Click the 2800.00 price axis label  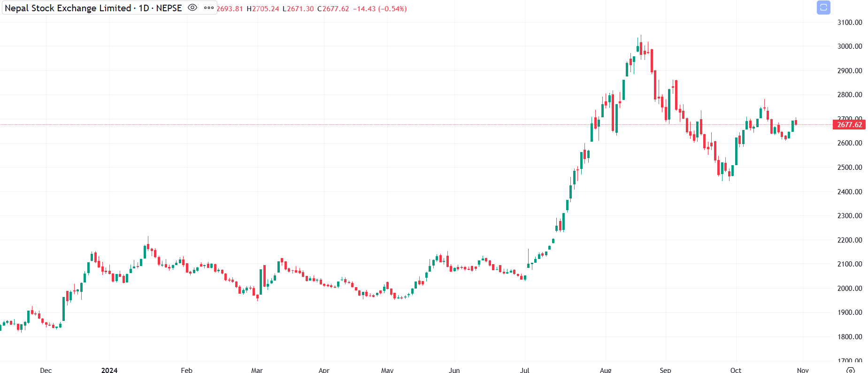coord(850,95)
